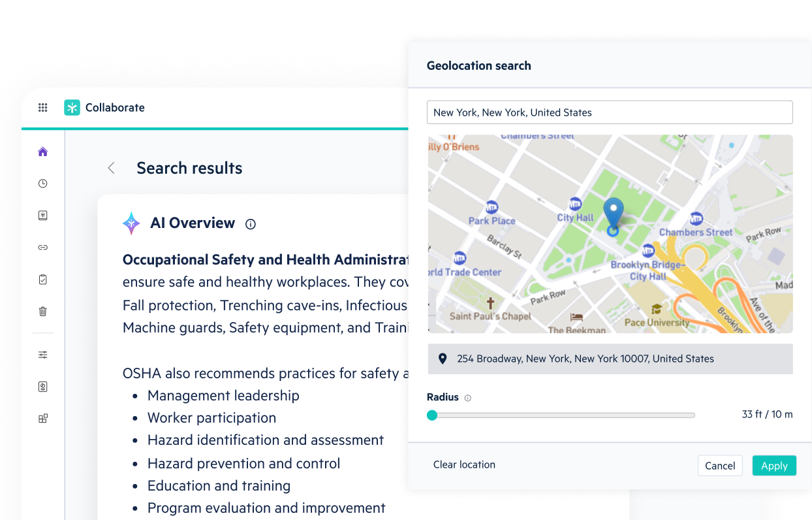Screen dimensions: 812x520
Task: Open the clipboard tasks icon in the sidebar
Action: (x=43, y=280)
